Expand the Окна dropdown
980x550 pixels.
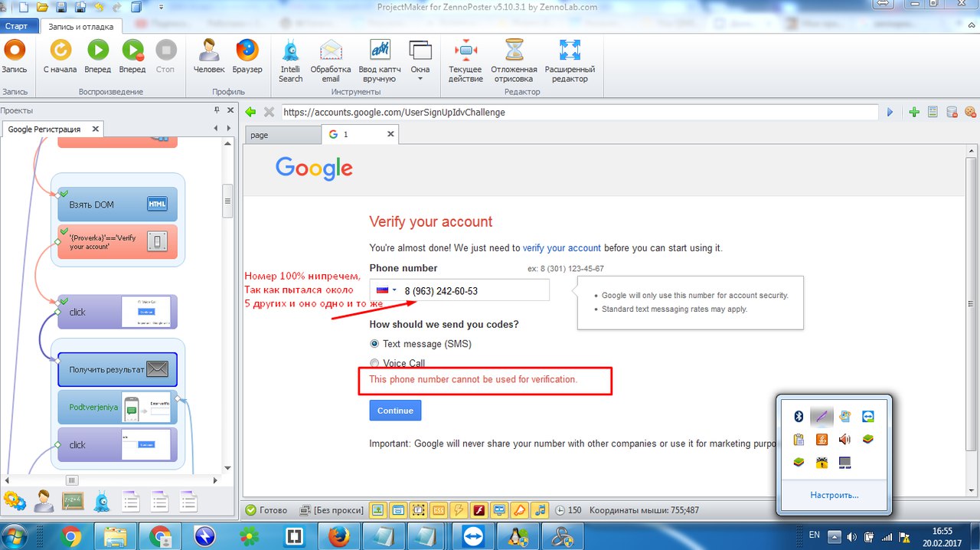coord(420,61)
